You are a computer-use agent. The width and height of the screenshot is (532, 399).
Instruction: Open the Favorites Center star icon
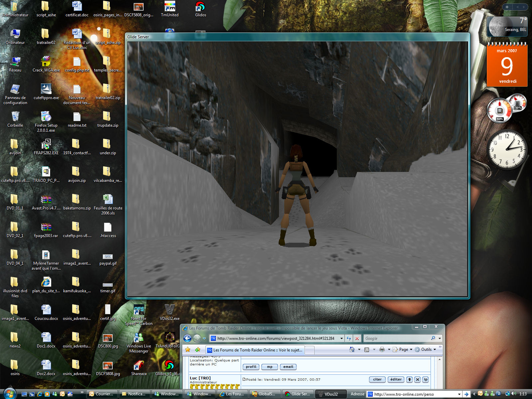coord(188,349)
